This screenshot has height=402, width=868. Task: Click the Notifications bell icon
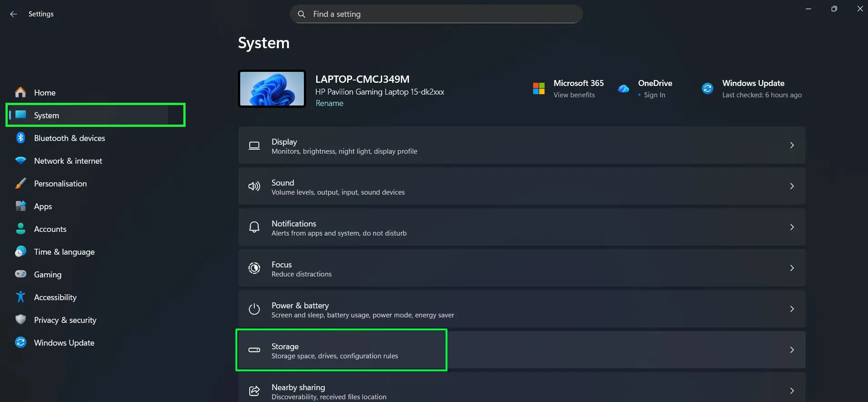[x=254, y=227]
